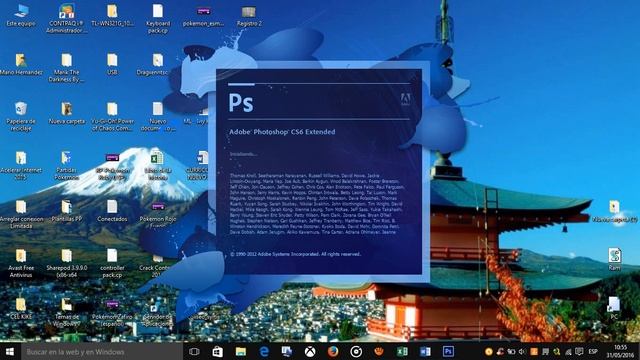Image resolution: width=640 pixels, height=360 pixels.
Task: Select the Acelerar Internet 2015 folder
Action: pyautogui.click(x=21, y=166)
